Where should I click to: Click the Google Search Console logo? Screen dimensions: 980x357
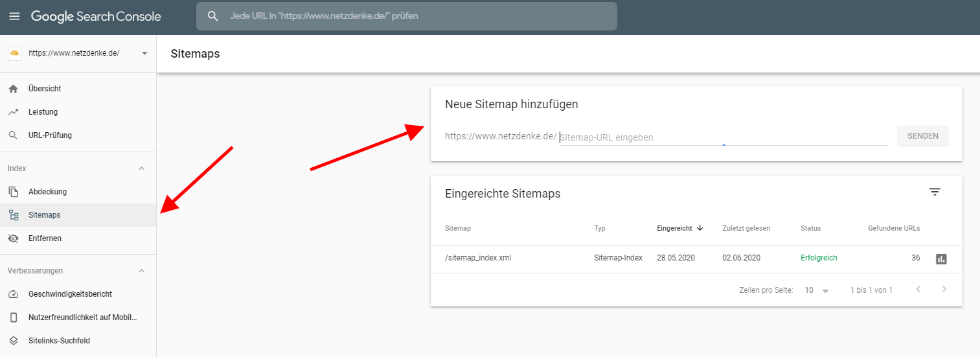click(96, 16)
